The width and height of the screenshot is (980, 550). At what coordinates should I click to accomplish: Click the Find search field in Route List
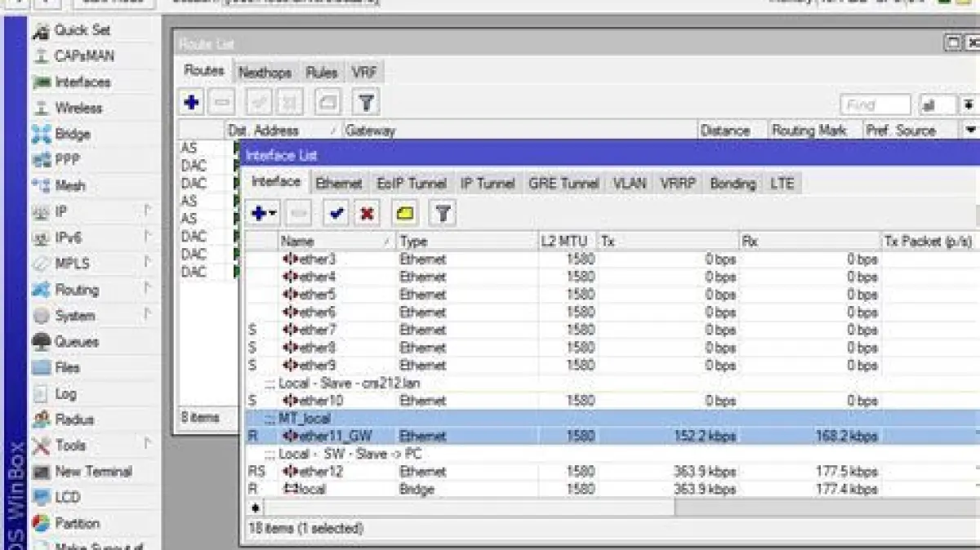(x=875, y=105)
